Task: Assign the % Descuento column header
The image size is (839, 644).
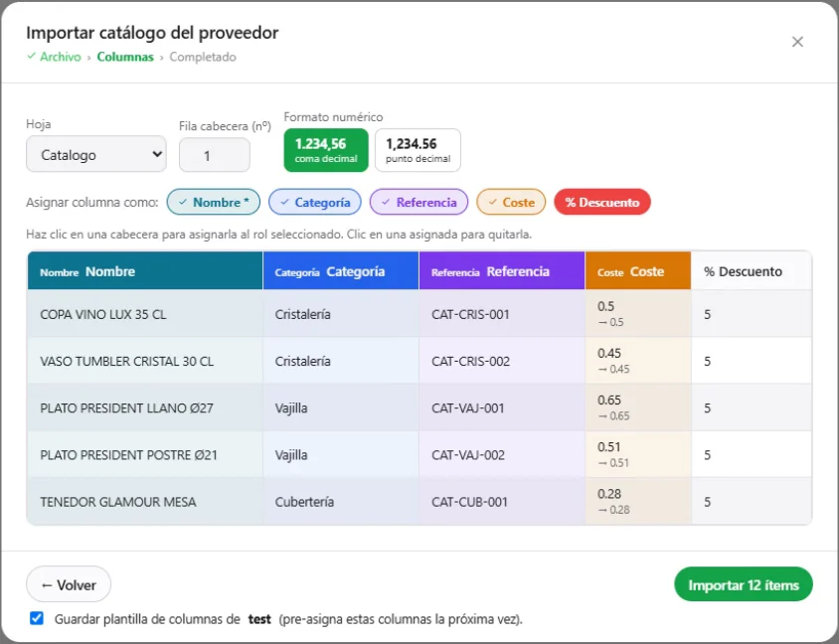Action: pyautogui.click(x=752, y=271)
